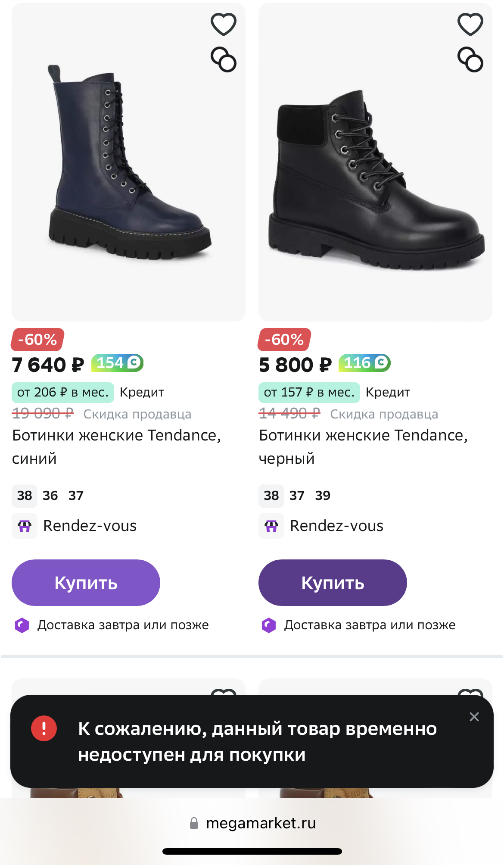Open the blue Tendance boots product image

click(x=128, y=162)
